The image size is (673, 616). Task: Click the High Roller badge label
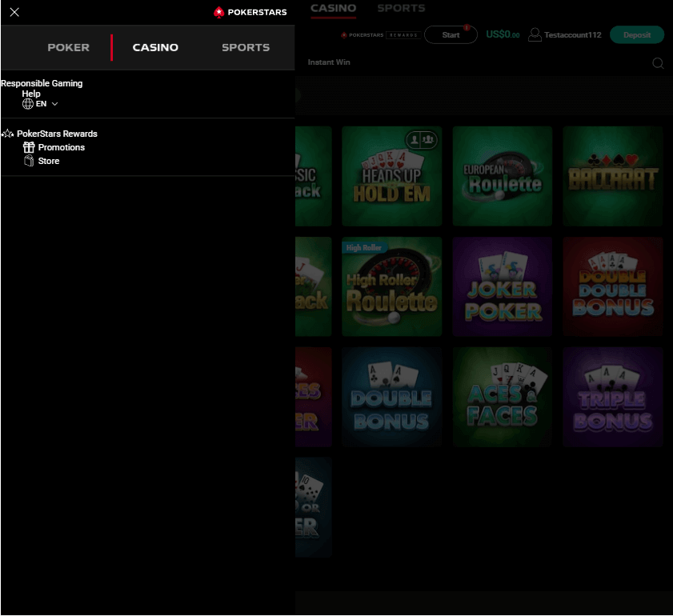(364, 247)
